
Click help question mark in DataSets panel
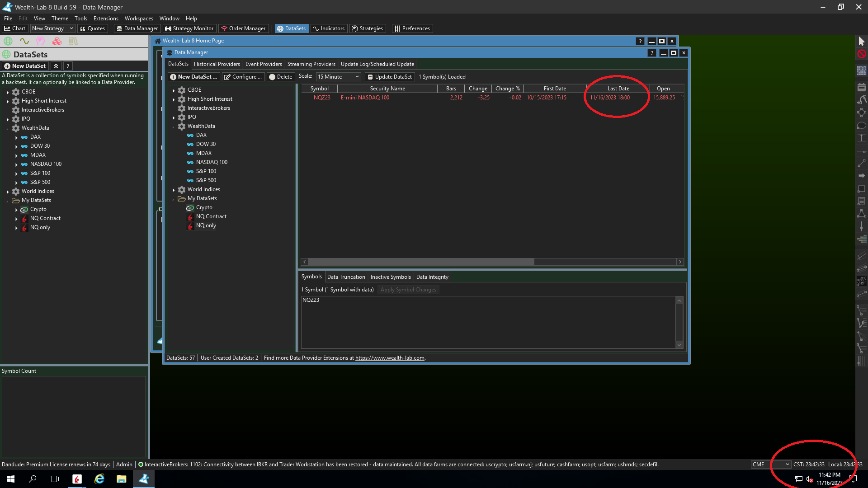[x=68, y=66]
